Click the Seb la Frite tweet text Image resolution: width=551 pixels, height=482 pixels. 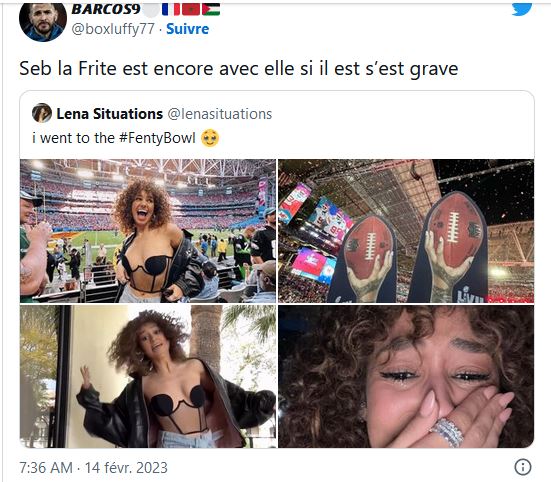[239, 69]
